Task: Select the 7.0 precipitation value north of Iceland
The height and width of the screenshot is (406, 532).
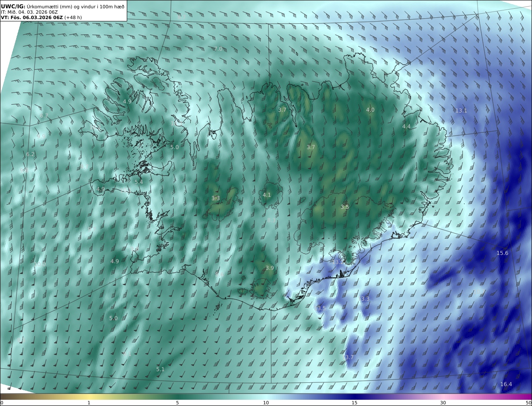Action: click(x=218, y=49)
